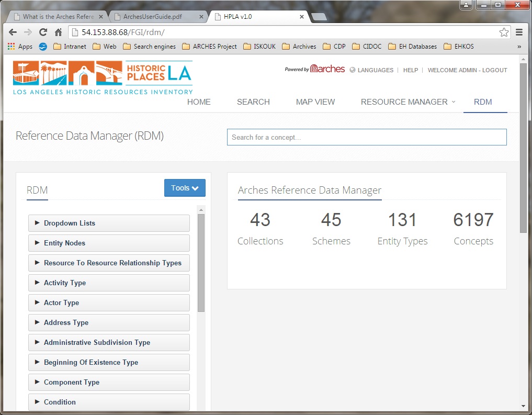Click the Historic Places LA logo
532x415 pixels.
103,77
